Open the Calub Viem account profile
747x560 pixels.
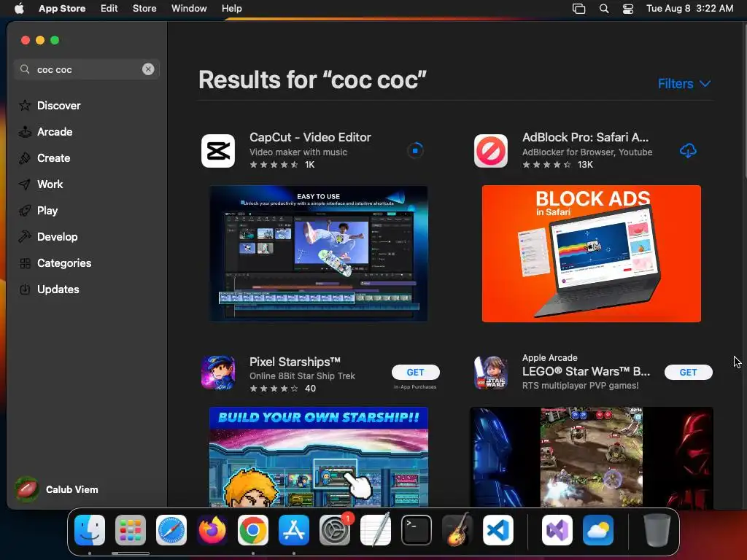56,489
